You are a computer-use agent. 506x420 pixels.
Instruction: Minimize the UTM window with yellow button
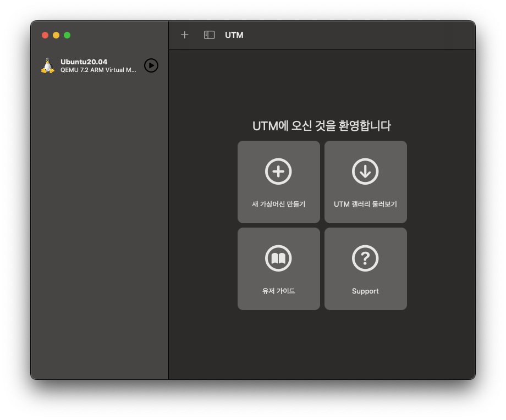(56, 35)
